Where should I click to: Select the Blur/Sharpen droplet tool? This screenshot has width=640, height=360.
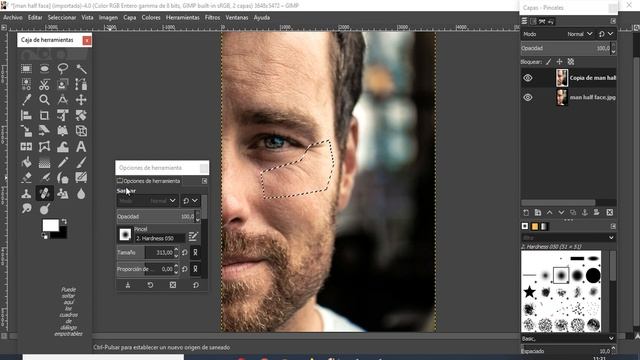(81, 193)
